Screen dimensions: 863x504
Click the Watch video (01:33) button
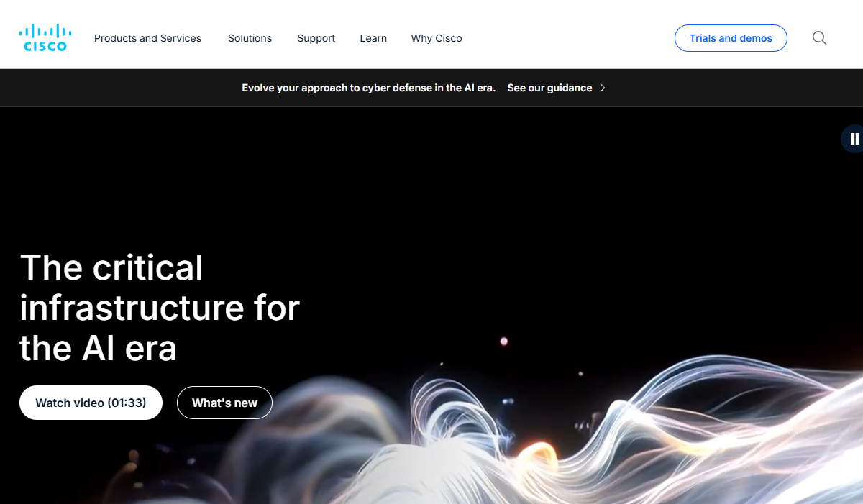click(x=91, y=403)
